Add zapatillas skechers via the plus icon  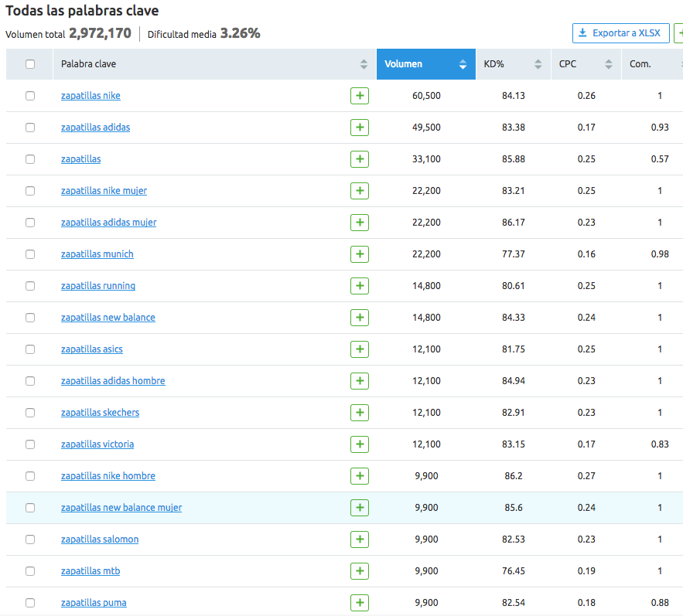359,413
